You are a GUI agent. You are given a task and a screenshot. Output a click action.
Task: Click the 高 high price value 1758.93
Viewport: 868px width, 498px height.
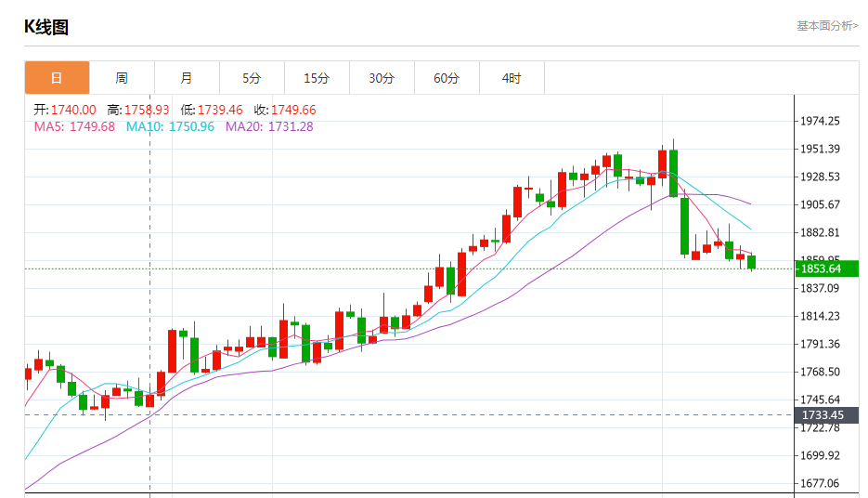coord(147,110)
